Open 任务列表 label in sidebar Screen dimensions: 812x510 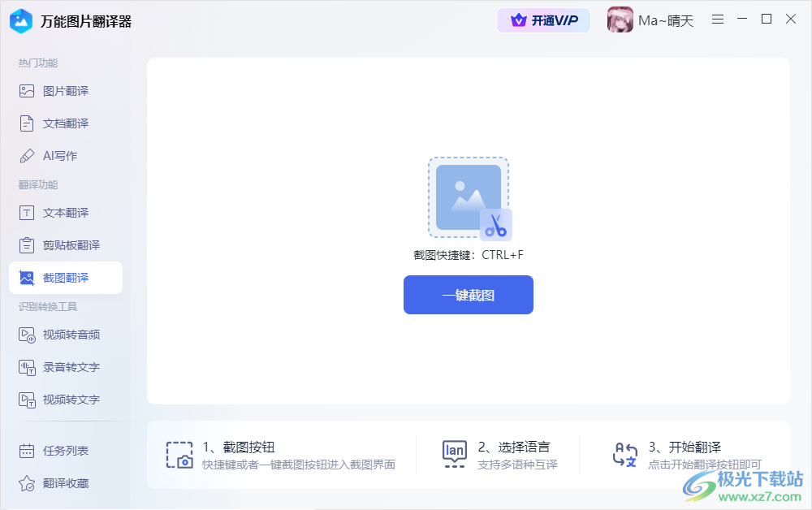pyautogui.click(x=66, y=451)
